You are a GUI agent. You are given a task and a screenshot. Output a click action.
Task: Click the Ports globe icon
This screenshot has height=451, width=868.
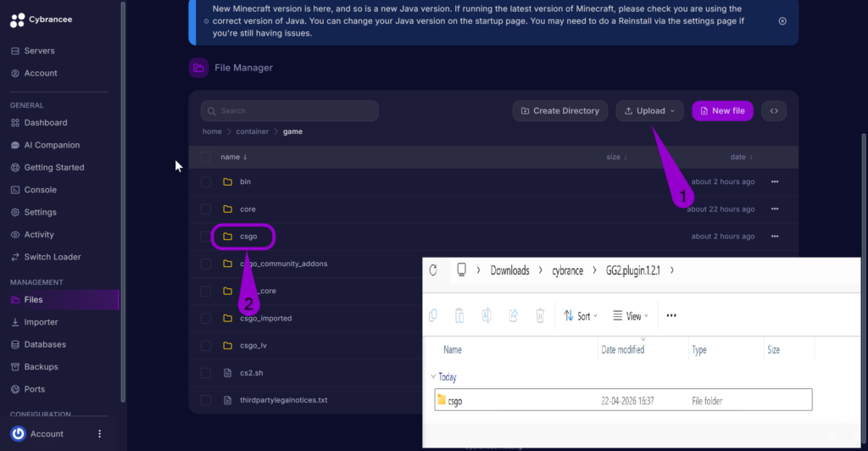point(15,389)
